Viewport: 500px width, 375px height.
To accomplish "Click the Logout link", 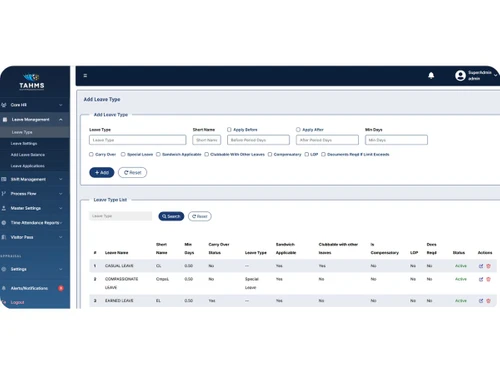I will 17,302.
